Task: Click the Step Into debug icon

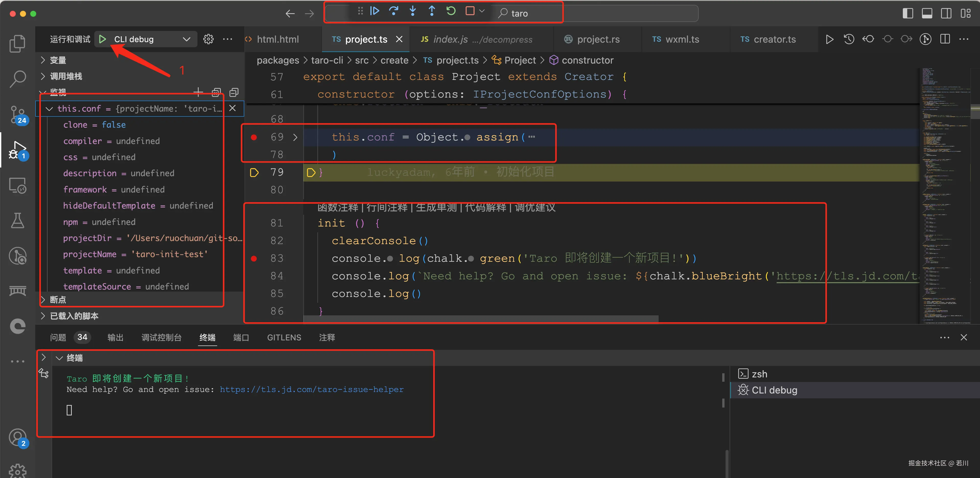Action: click(x=413, y=11)
